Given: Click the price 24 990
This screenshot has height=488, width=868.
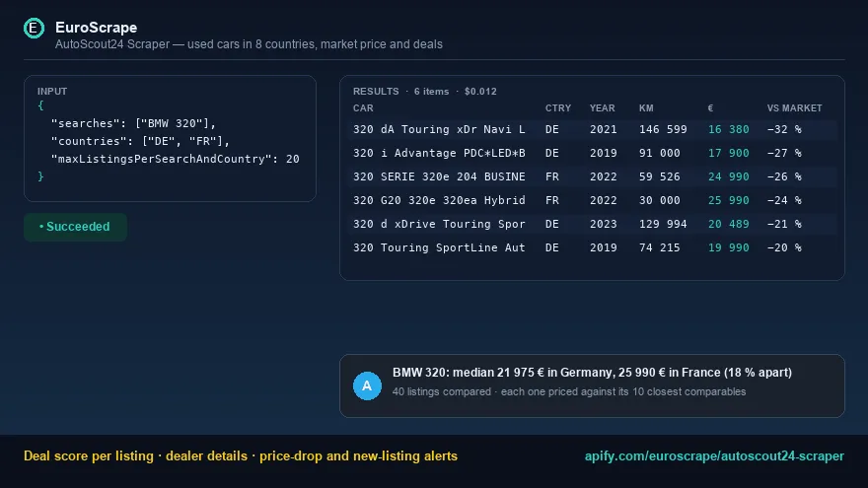Looking at the screenshot, I should click(x=729, y=177).
